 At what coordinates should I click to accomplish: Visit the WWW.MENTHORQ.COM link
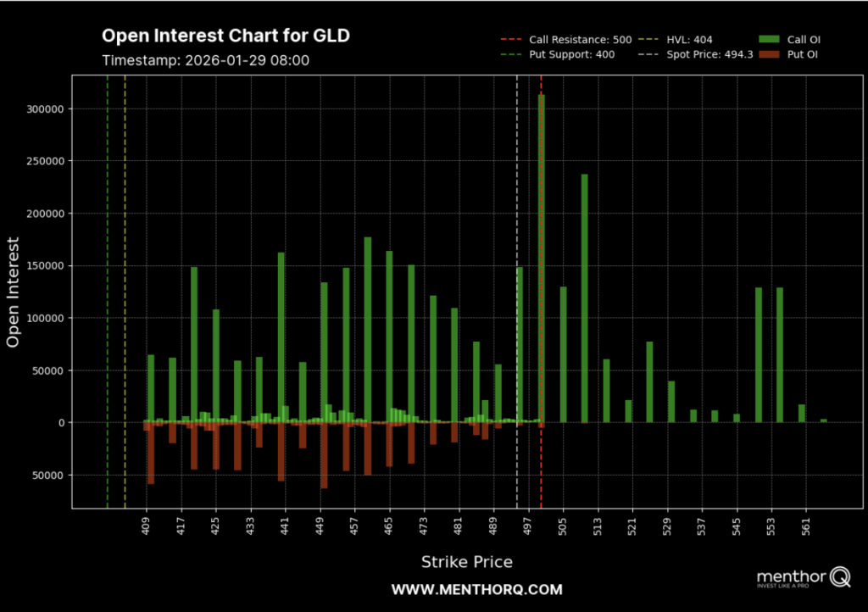[476, 589]
